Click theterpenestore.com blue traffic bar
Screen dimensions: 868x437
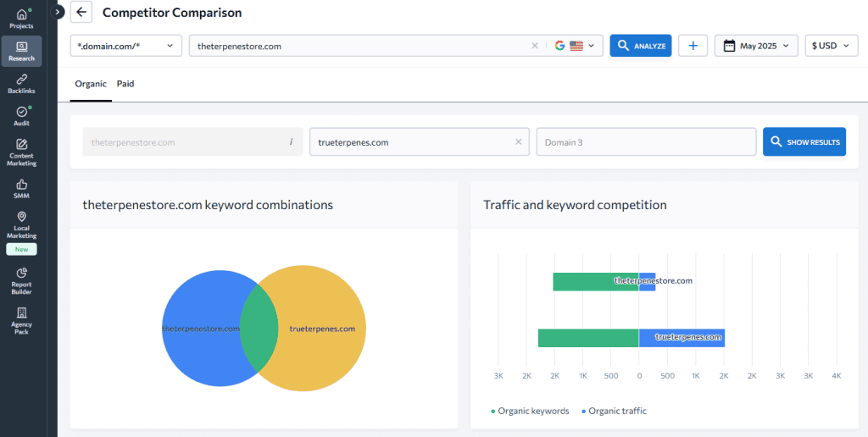[647, 281]
